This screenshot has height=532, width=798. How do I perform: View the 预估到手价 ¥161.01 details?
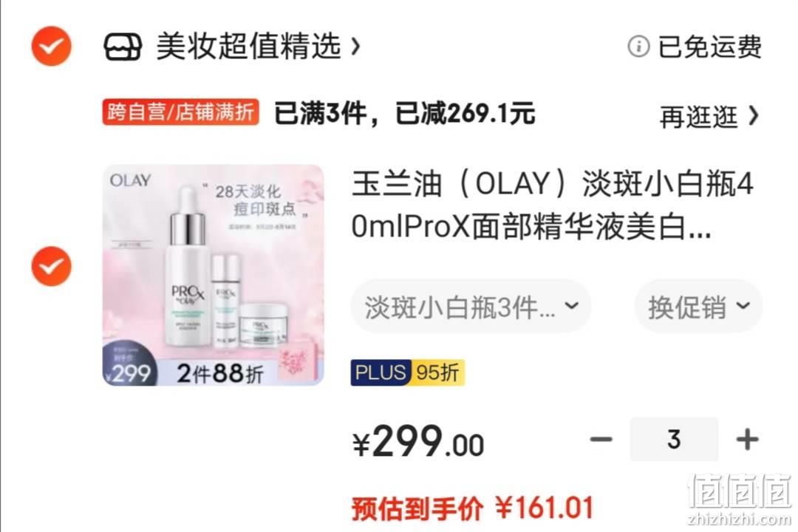pos(472,508)
